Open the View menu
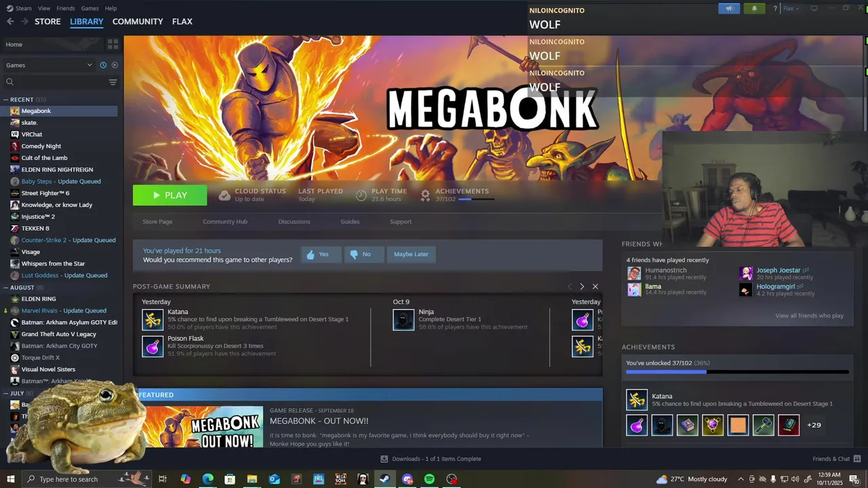Viewport: 868px width, 488px height. coord(44,8)
